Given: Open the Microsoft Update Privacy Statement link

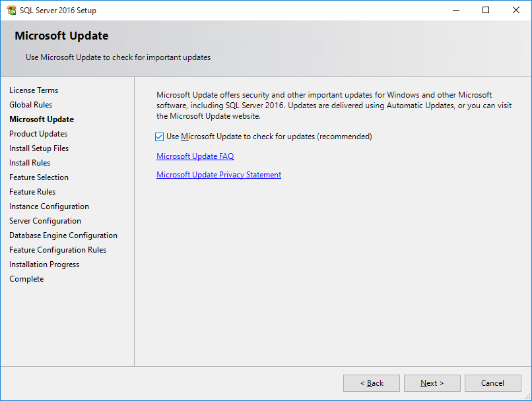Looking at the screenshot, I should tap(218, 174).
